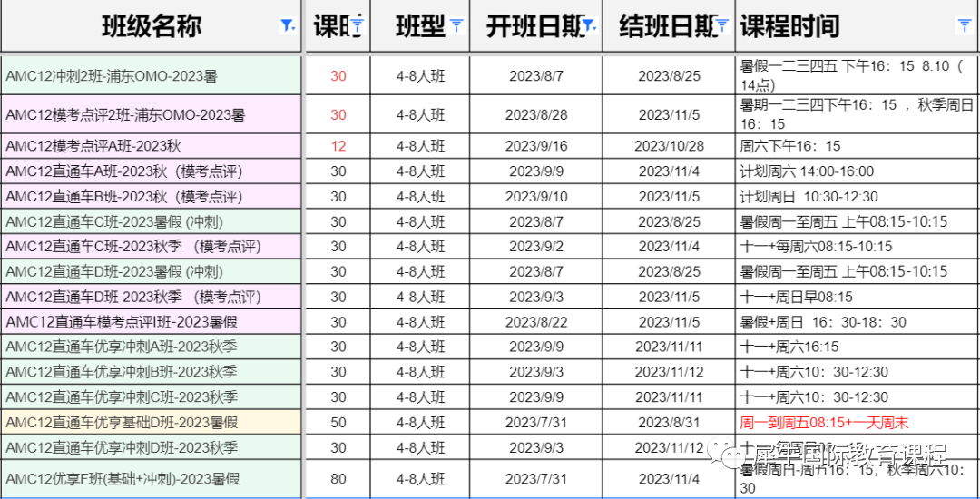Select schedule cell of AMC12冲刺2班-浦东OMO row

click(857, 76)
